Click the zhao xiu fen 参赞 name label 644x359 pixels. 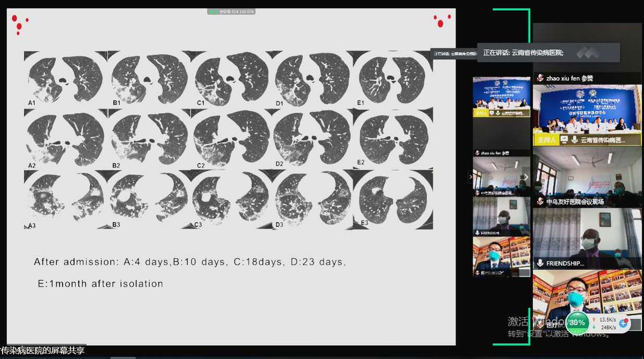pyautogui.click(x=569, y=78)
